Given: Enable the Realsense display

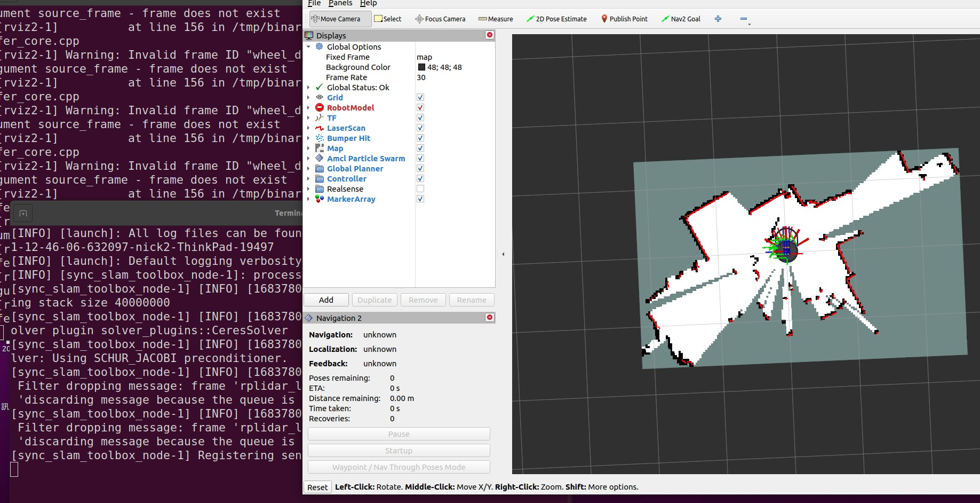Looking at the screenshot, I should (420, 188).
